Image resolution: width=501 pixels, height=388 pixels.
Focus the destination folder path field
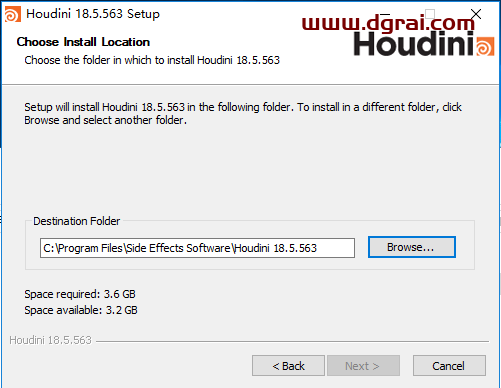pyautogui.click(x=197, y=248)
